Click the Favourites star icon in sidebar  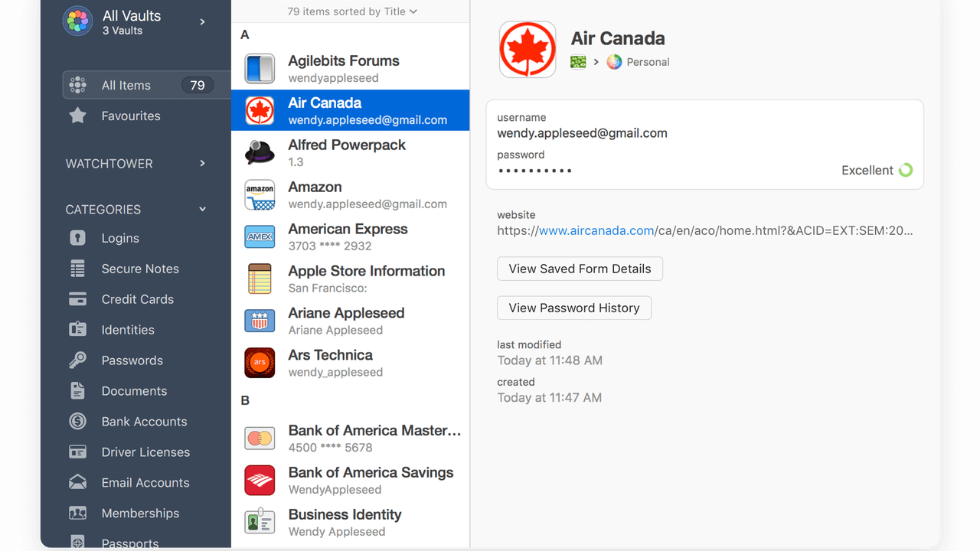click(77, 116)
